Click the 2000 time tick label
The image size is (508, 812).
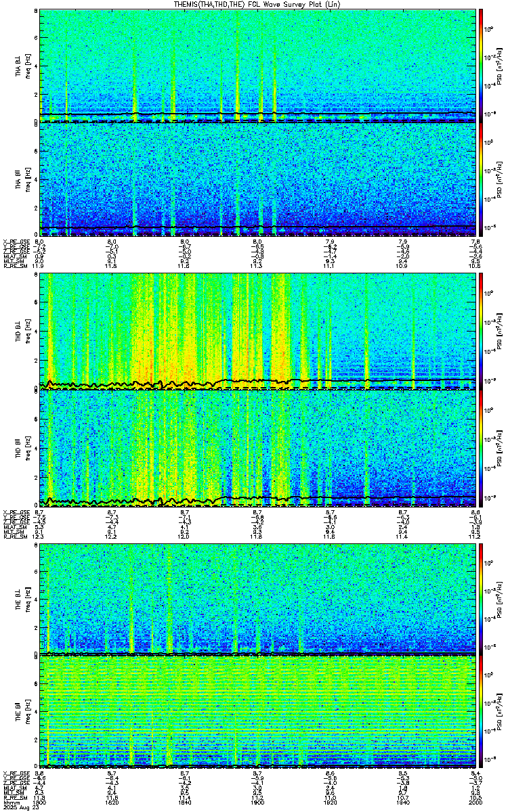coord(475,803)
